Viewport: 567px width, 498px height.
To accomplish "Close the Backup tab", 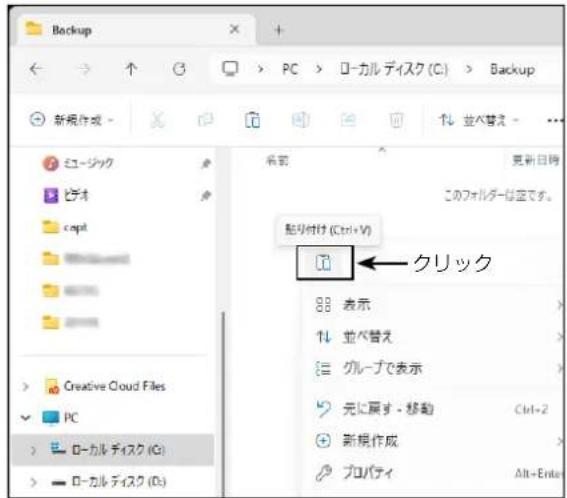I will [234, 29].
